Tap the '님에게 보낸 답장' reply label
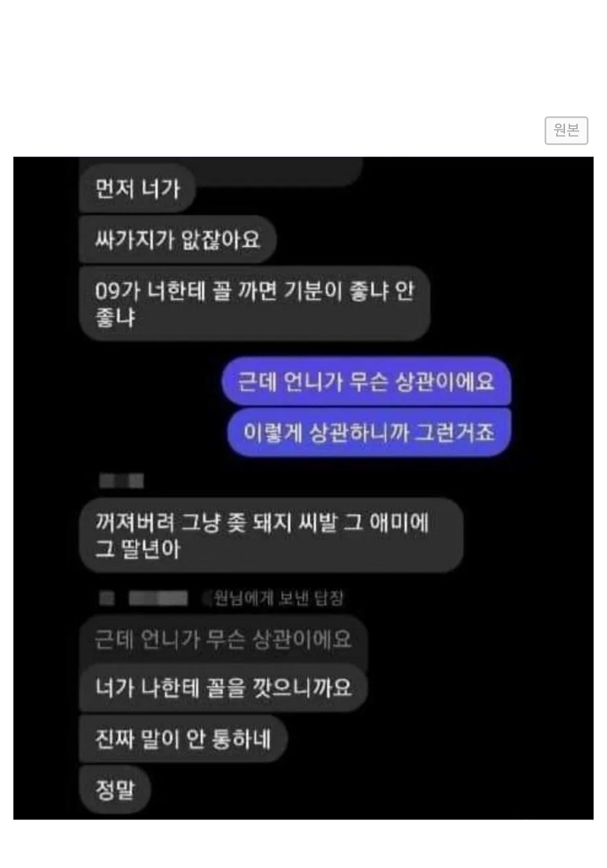Viewport: 607px width, 868px height. pos(279,598)
